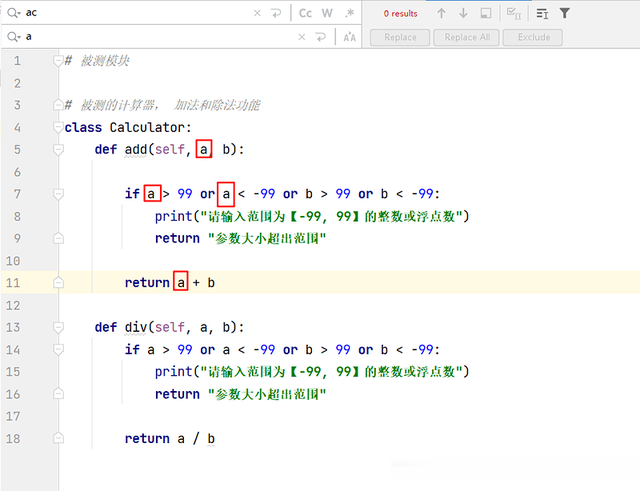The height and width of the screenshot is (491, 640).
Task: Toggle fold end marker on line 18
Action: pyautogui.click(x=58, y=438)
